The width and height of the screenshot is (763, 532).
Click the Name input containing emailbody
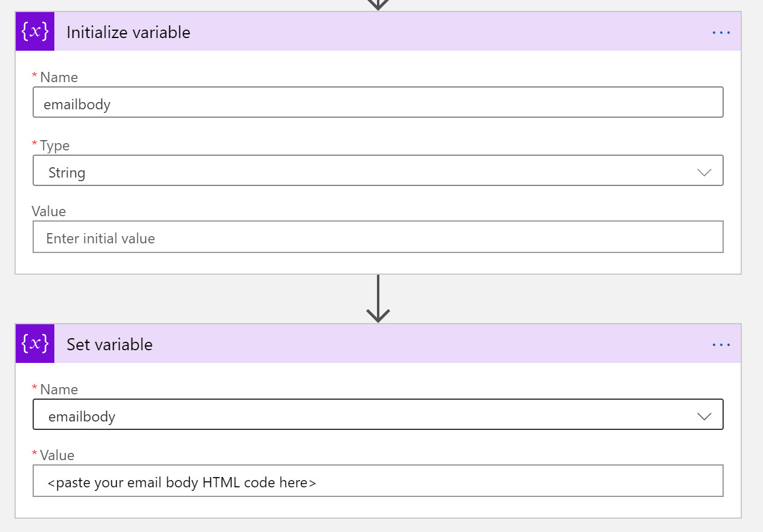(378, 102)
